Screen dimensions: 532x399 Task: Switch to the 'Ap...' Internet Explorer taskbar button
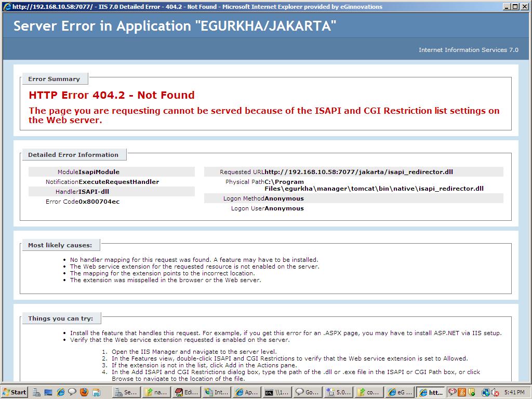point(246,392)
